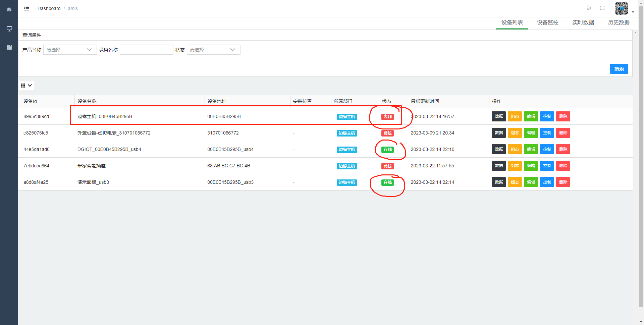Image resolution: width=644 pixels, height=325 pixels.
Task: Click the amis breadcrumb item
Action: coord(73,8)
